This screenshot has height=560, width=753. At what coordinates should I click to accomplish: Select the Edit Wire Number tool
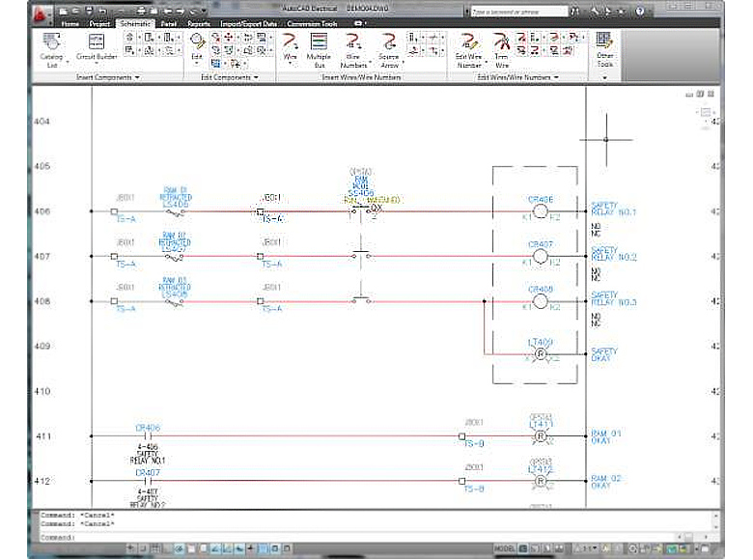pos(469,50)
